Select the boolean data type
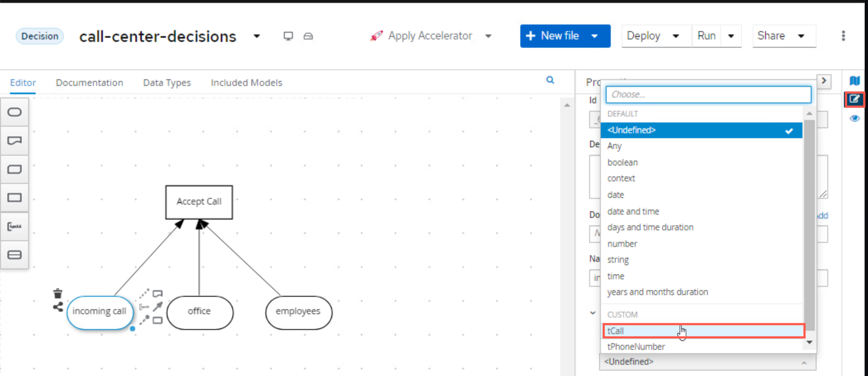The image size is (868, 376). click(702, 162)
